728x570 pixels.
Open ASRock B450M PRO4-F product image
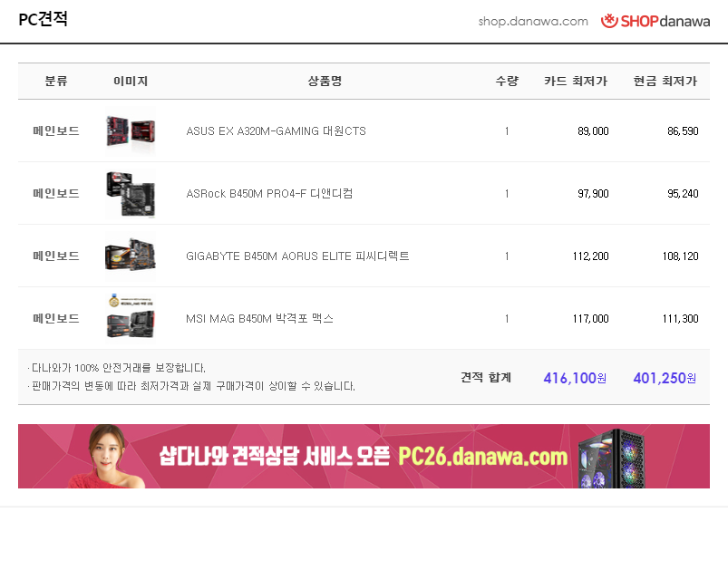[131, 194]
